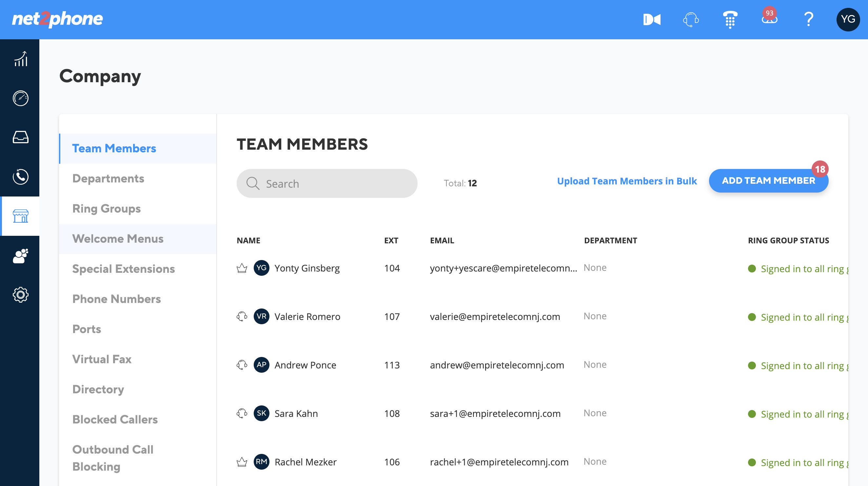Open the dashboard gauge sidebar icon
This screenshot has height=486, width=868.
(x=21, y=98)
